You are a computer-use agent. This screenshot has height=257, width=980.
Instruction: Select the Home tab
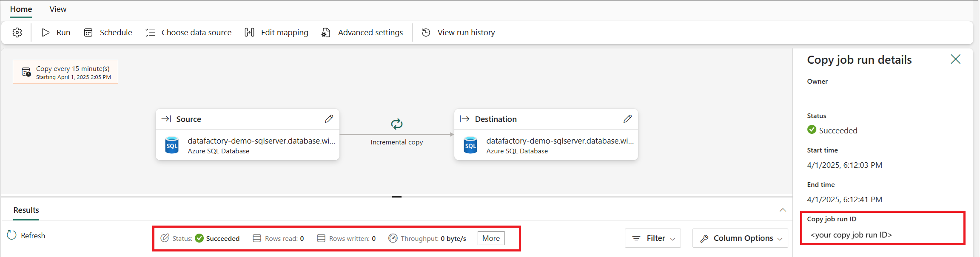[21, 9]
